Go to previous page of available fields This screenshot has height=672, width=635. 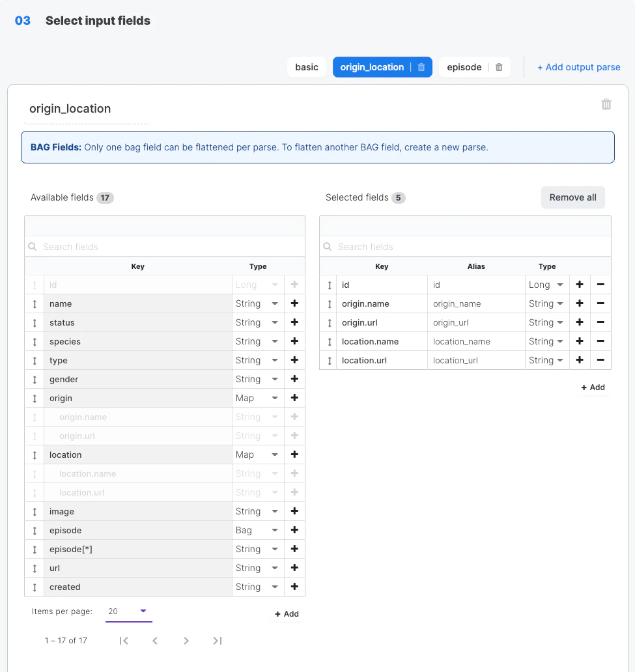coord(155,640)
